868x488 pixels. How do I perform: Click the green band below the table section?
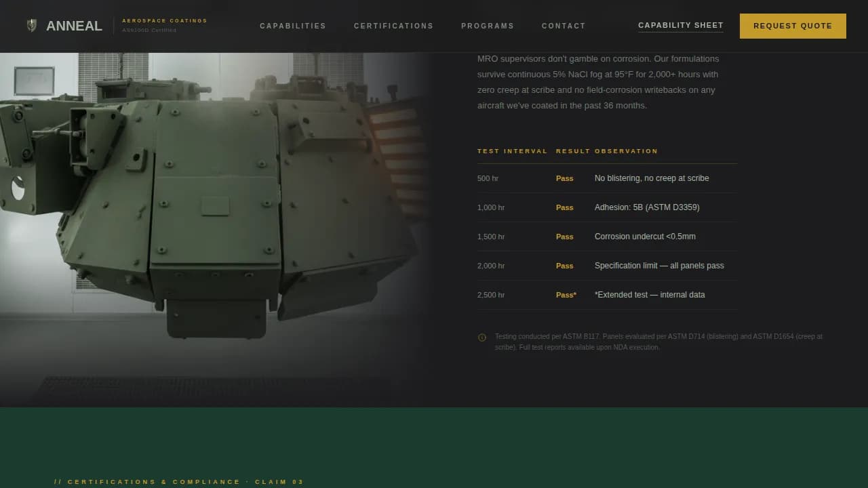click(434, 441)
